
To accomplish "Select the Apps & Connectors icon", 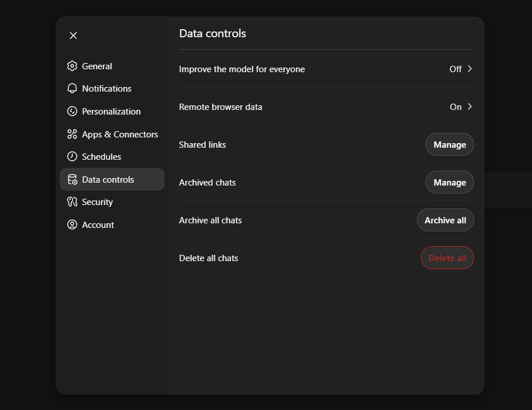I will (x=72, y=134).
